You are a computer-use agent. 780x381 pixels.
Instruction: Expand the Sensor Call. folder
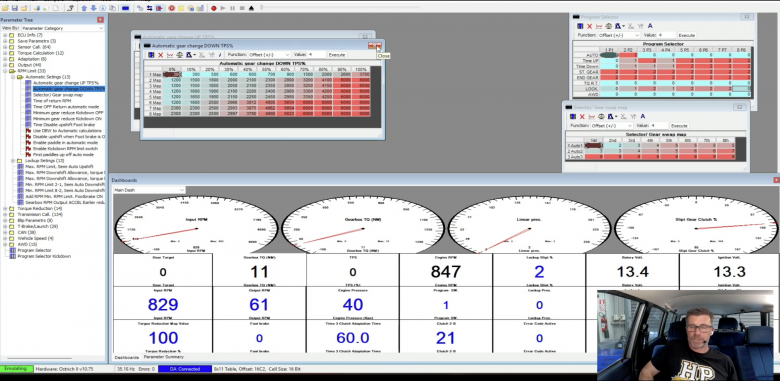point(5,47)
